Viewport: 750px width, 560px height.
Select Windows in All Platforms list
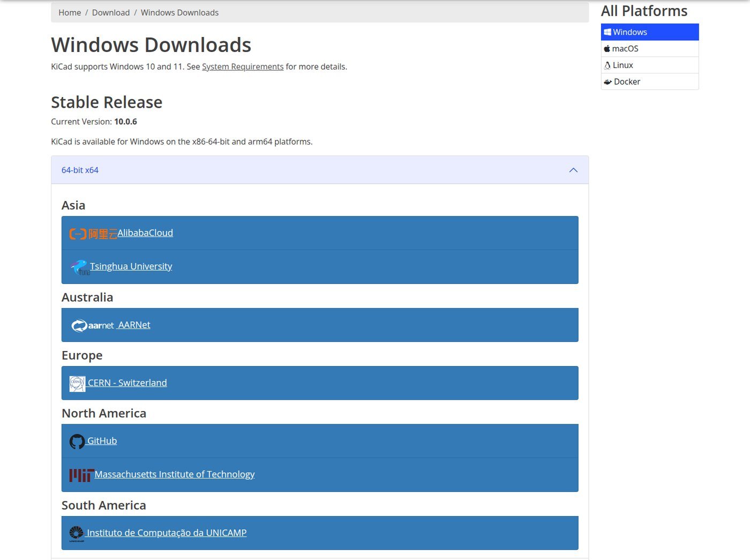[x=650, y=32]
